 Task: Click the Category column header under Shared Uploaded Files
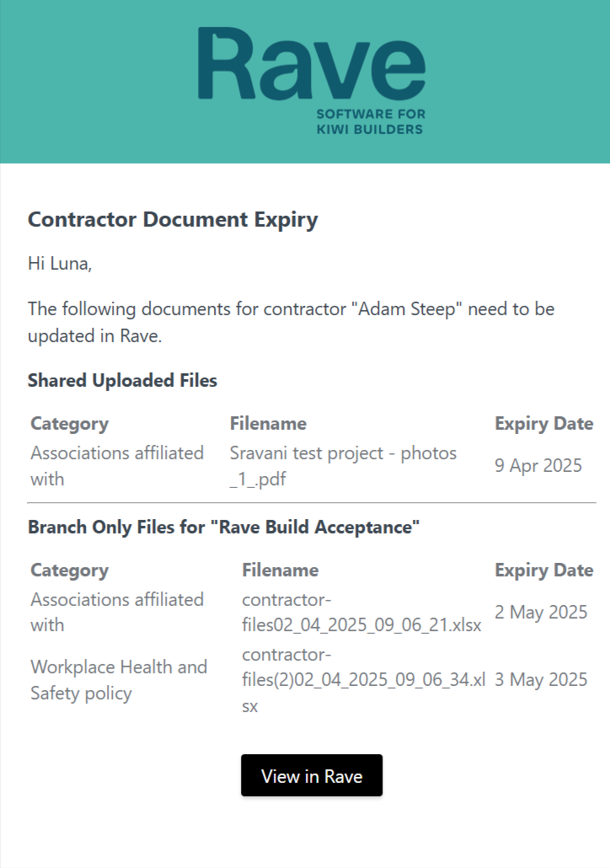(x=70, y=423)
